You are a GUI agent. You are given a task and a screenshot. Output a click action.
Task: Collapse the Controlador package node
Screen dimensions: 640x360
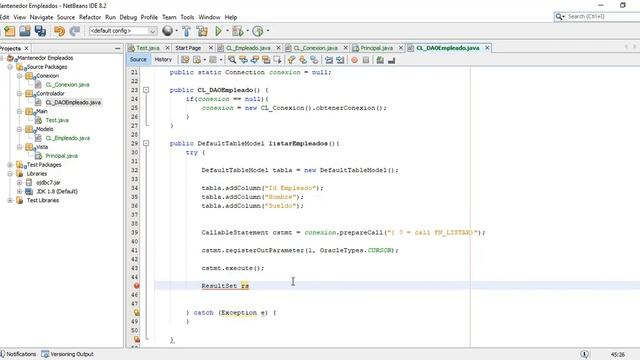click(x=19, y=93)
